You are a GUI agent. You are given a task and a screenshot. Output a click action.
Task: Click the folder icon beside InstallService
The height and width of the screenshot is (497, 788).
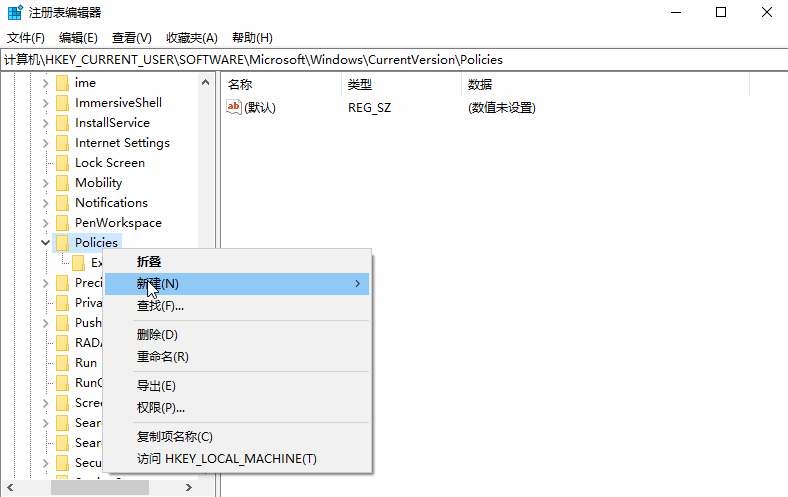(62, 123)
